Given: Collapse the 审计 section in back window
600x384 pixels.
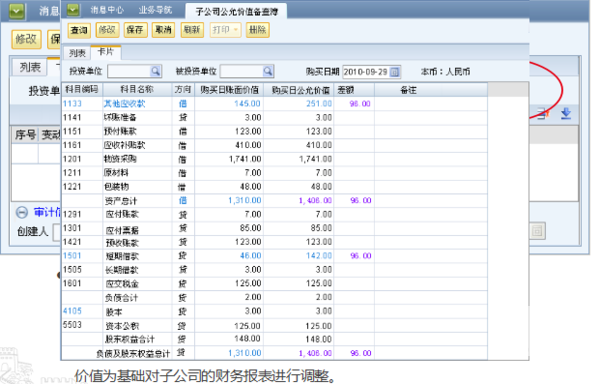Looking at the screenshot, I should (x=22, y=212).
